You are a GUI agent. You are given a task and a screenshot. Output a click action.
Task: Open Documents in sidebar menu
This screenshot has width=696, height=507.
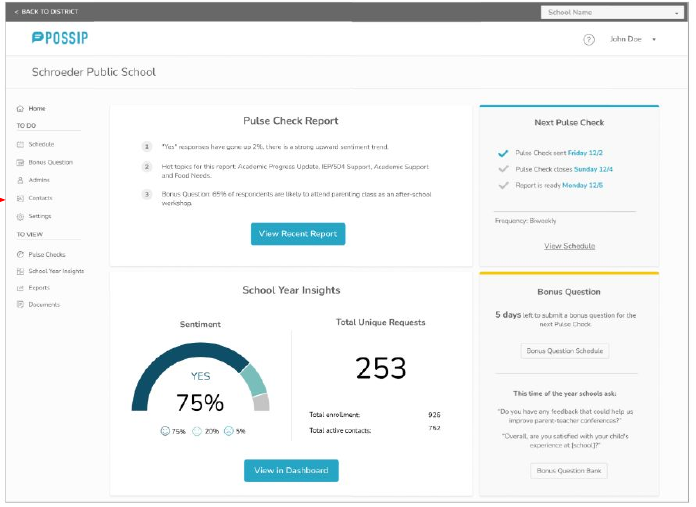[x=44, y=305]
